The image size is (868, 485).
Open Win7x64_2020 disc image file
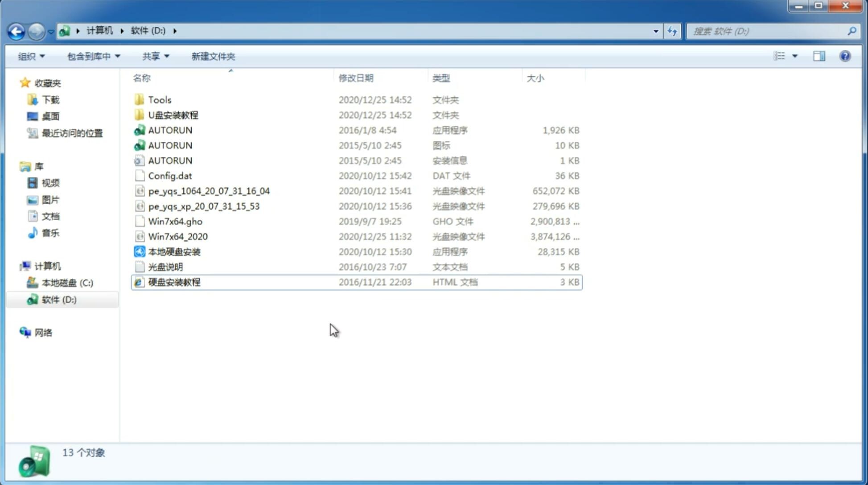[177, 236]
